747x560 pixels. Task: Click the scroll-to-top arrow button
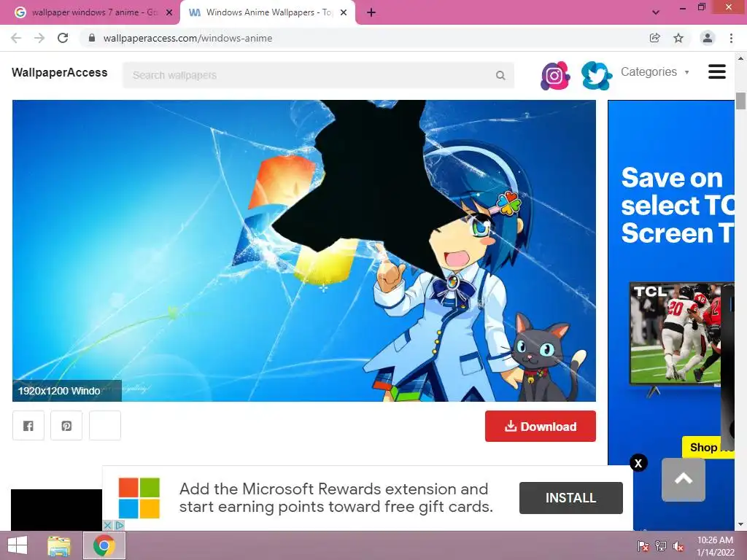pos(683,479)
